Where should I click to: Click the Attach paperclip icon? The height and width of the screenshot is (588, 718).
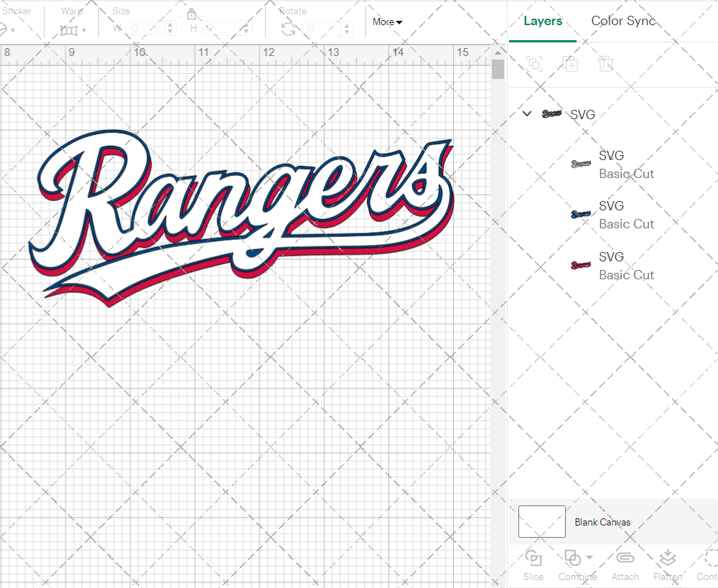click(x=625, y=559)
